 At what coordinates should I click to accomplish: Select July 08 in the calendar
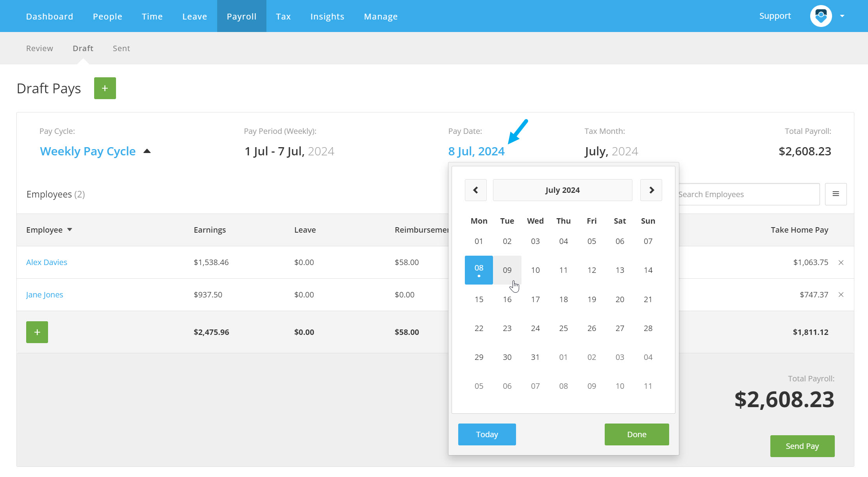coord(479,270)
